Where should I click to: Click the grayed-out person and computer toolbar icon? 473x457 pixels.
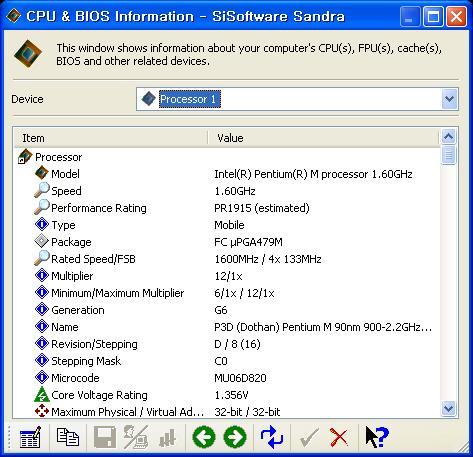[x=136, y=437]
